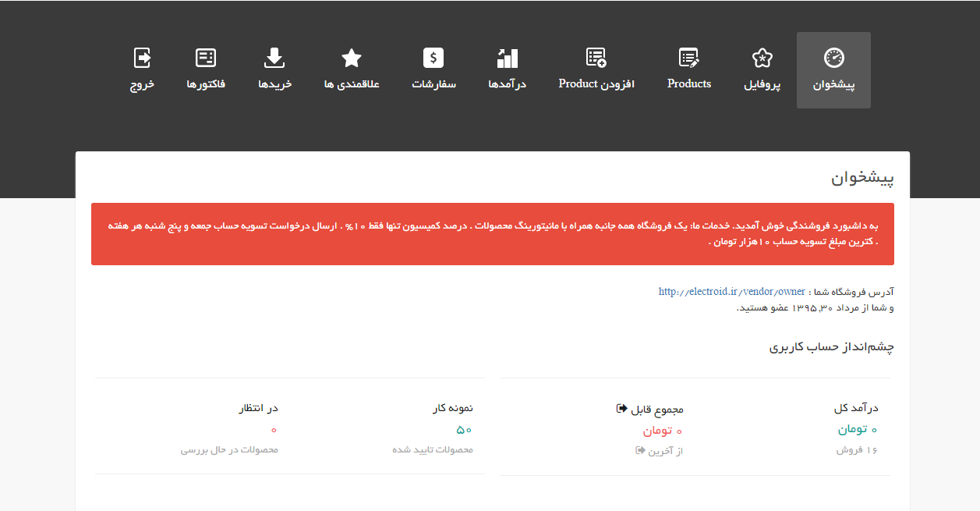
Task: Click the profile star badge icon
Action: pos(762,58)
